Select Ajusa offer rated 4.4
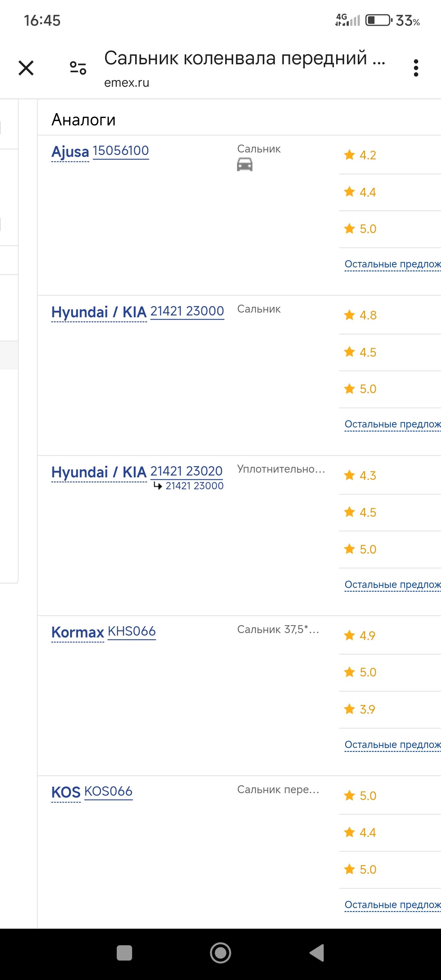Screen dimensions: 441x980 pyautogui.click(x=390, y=192)
